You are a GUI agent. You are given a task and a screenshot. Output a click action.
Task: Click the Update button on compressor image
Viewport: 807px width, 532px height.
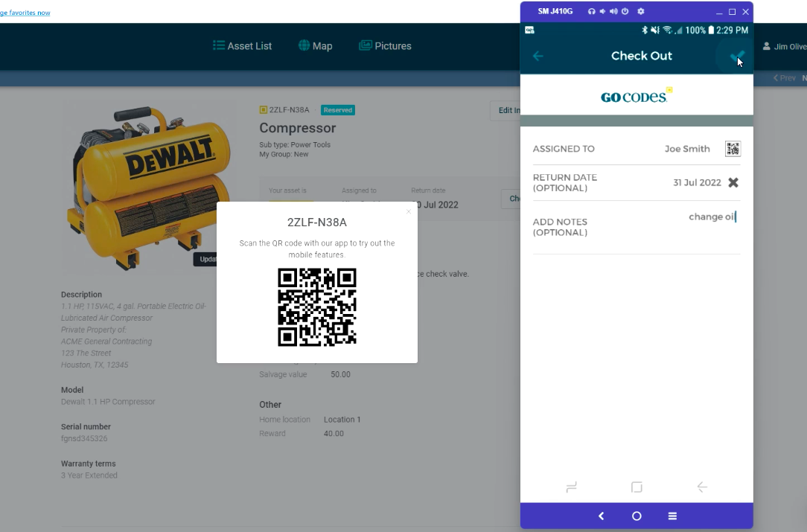205,259
